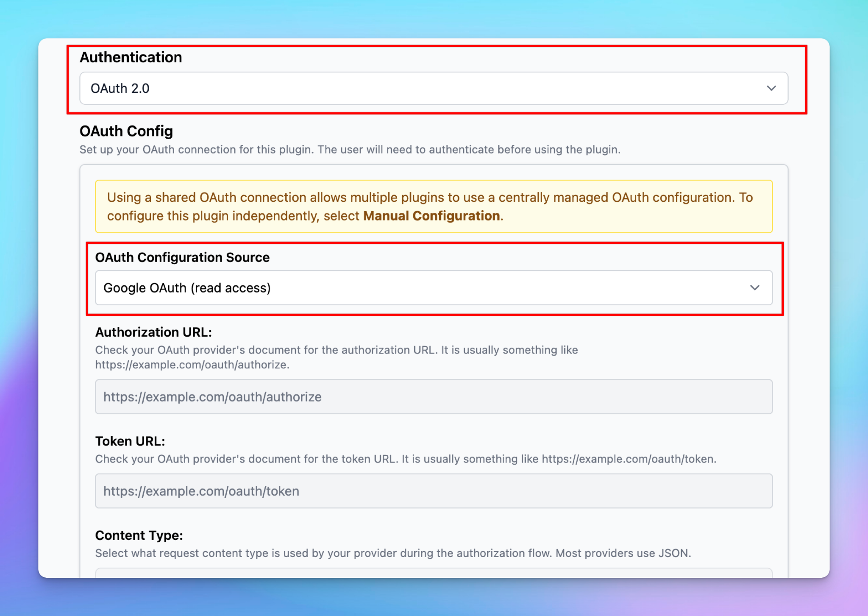Open the partially visible Content Type selector
Image resolution: width=868 pixels, height=616 pixels.
[x=433, y=573]
